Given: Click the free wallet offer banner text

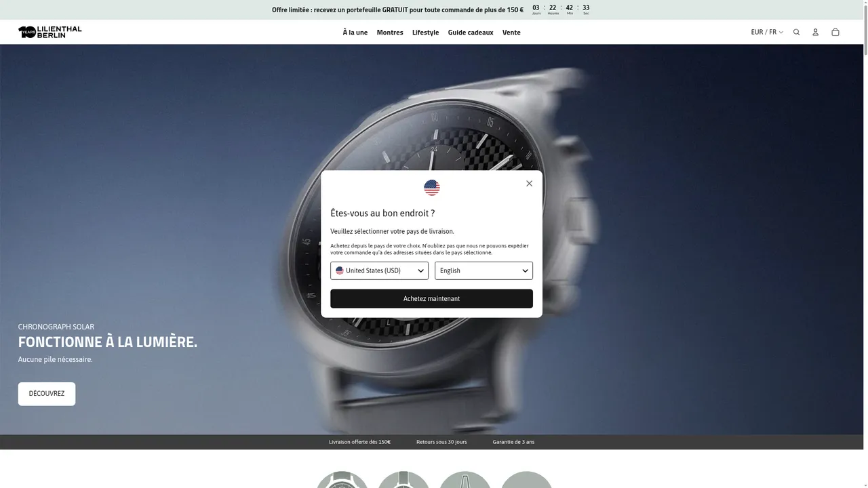Looking at the screenshot, I should point(397,10).
